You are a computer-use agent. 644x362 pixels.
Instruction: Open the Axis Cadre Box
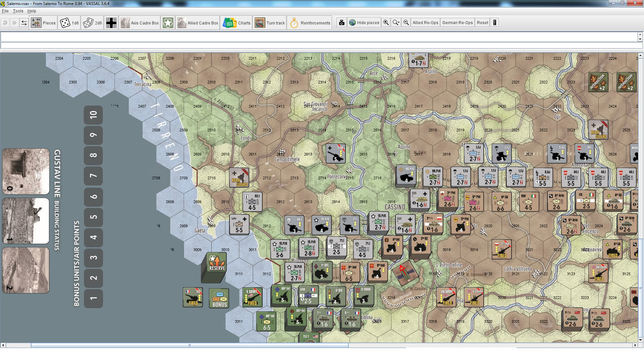pyautogui.click(x=139, y=23)
